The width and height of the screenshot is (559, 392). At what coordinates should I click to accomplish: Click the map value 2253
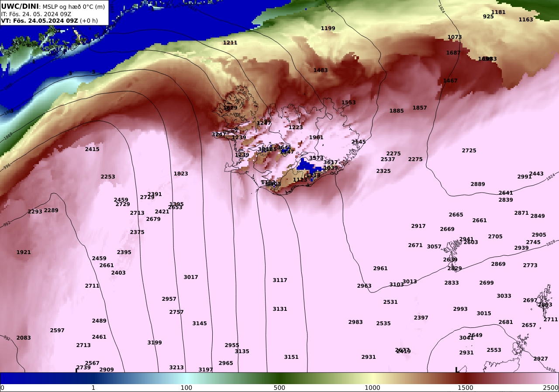(108, 177)
